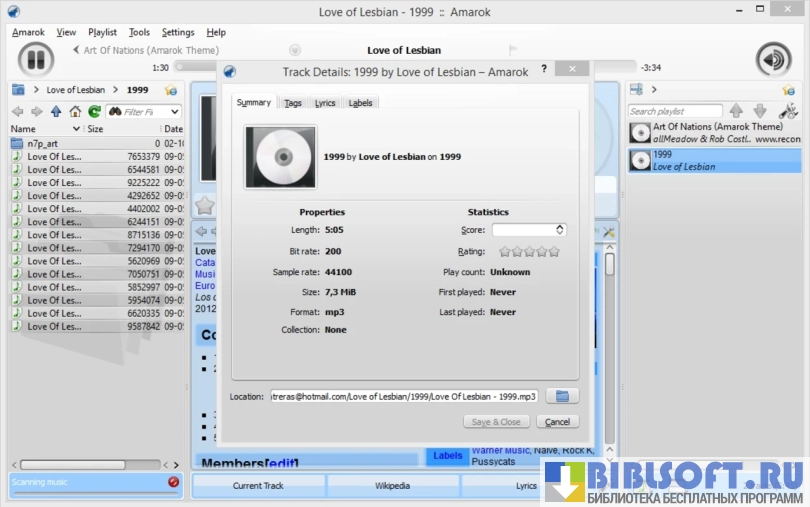Open the View menu
Image resolution: width=810 pixels, height=507 pixels.
click(66, 32)
